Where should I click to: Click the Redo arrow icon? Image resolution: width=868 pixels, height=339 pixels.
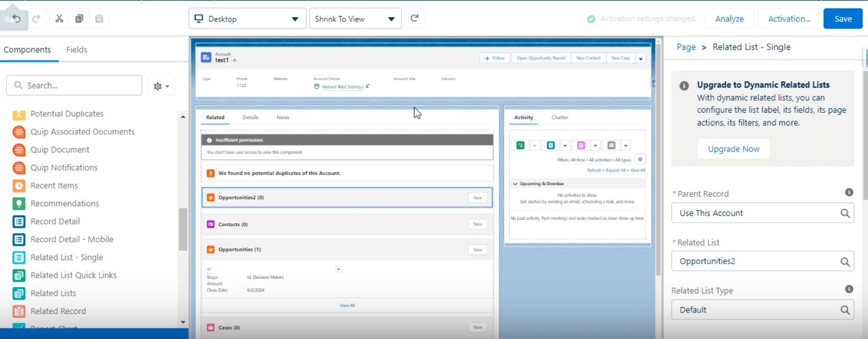pos(37,19)
